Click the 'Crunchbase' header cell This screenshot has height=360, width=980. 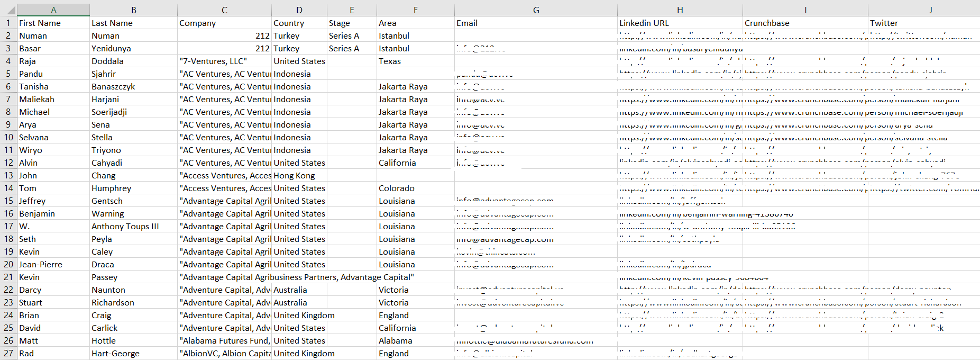pos(805,23)
